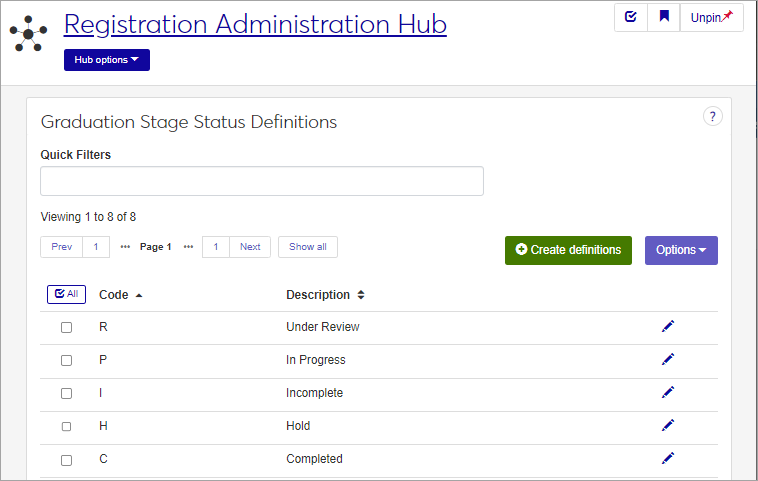The height and width of the screenshot is (481, 758).
Task: Tick the checkbox for In Progress row
Action: (x=66, y=360)
